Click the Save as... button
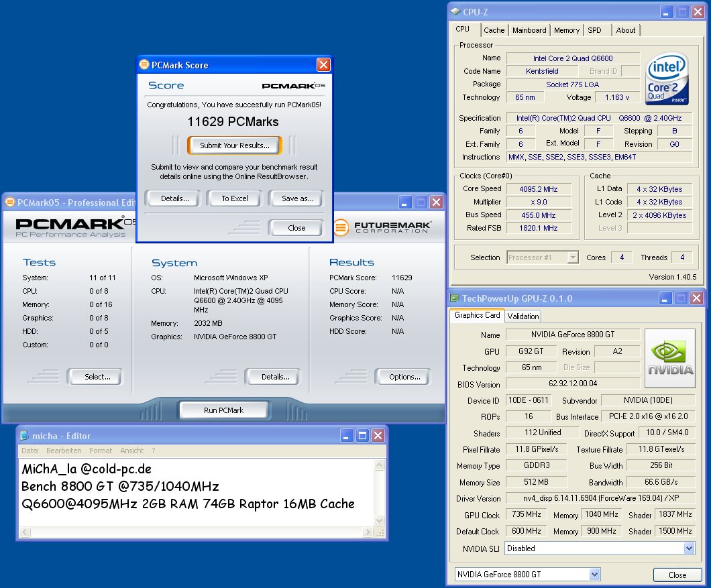The image size is (711, 588). click(297, 198)
